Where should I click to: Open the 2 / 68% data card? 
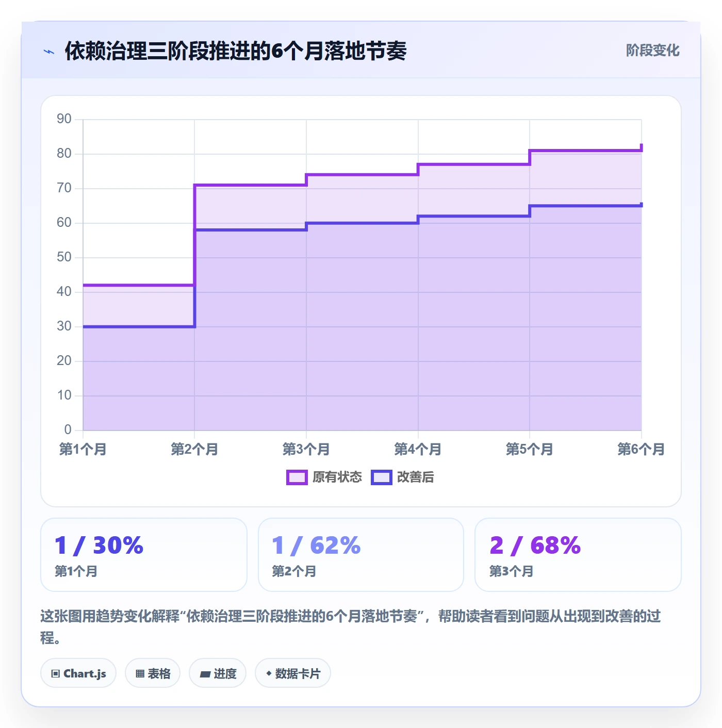pyautogui.click(x=578, y=555)
